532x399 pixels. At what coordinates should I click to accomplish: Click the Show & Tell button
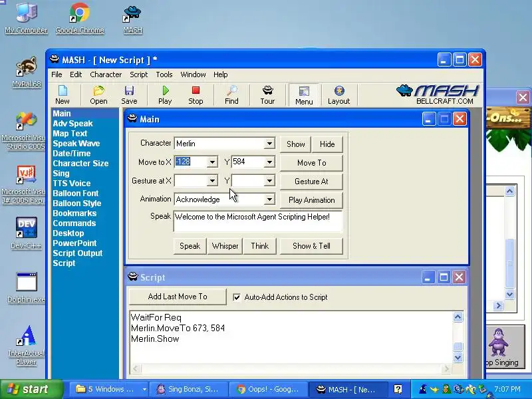coord(311,246)
